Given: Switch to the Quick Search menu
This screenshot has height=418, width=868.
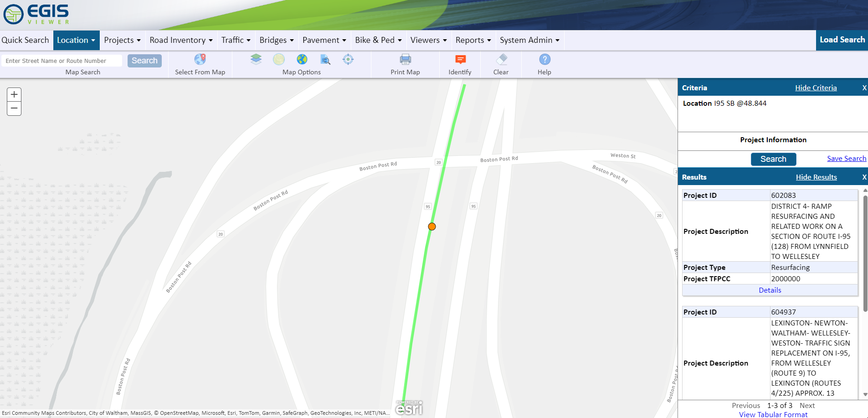Looking at the screenshot, I should click(26, 40).
